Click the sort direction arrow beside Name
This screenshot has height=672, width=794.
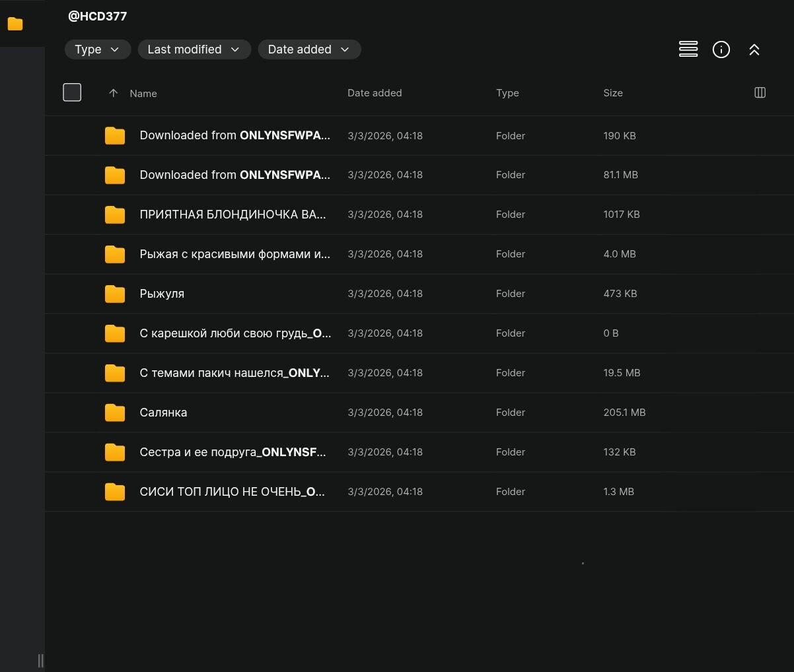tap(113, 93)
